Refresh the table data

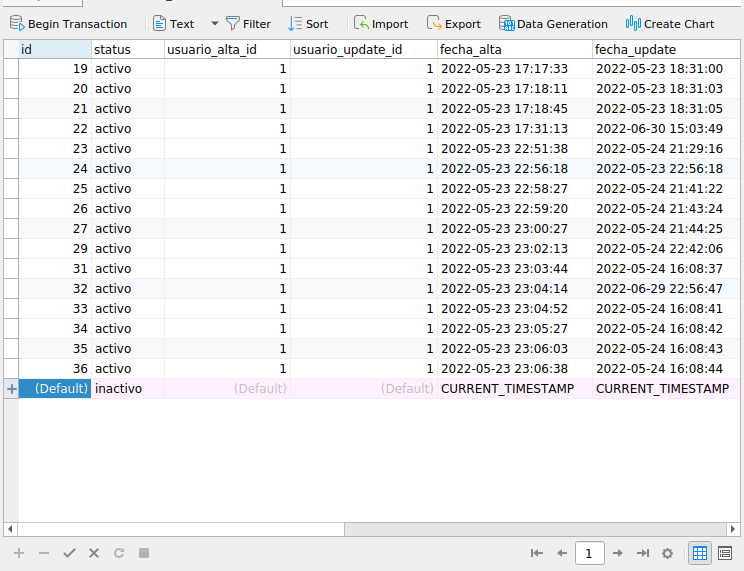pyautogui.click(x=119, y=552)
